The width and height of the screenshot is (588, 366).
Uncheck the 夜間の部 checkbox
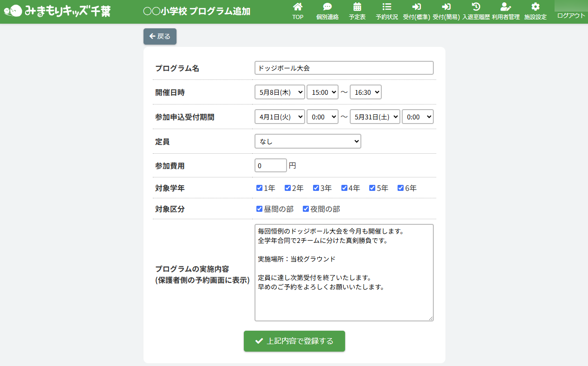click(x=306, y=209)
